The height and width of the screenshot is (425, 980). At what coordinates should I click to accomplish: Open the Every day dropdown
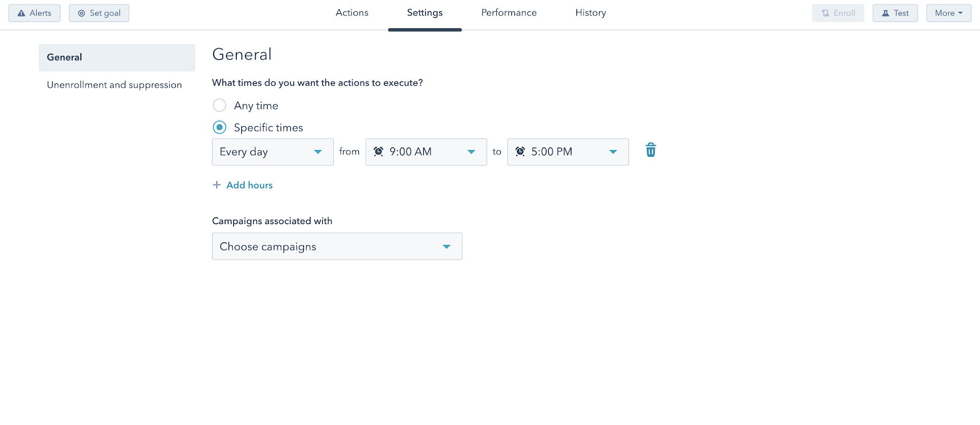(x=273, y=152)
